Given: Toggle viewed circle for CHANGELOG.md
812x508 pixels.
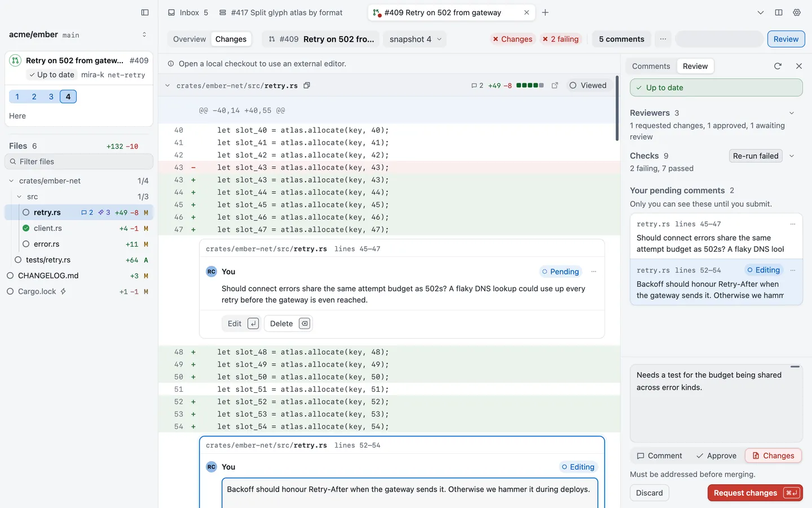Looking at the screenshot, I should coord(10,275).
